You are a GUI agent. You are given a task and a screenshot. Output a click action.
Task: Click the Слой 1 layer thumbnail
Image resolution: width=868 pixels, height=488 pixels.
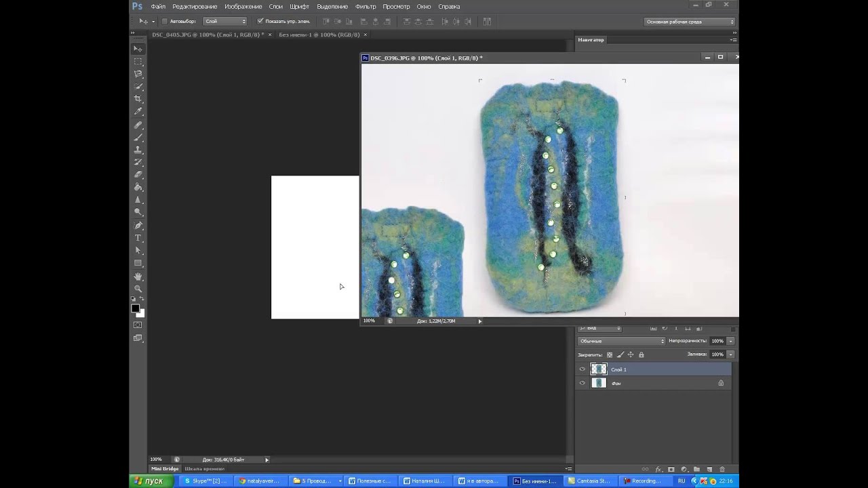coord(599,369)
